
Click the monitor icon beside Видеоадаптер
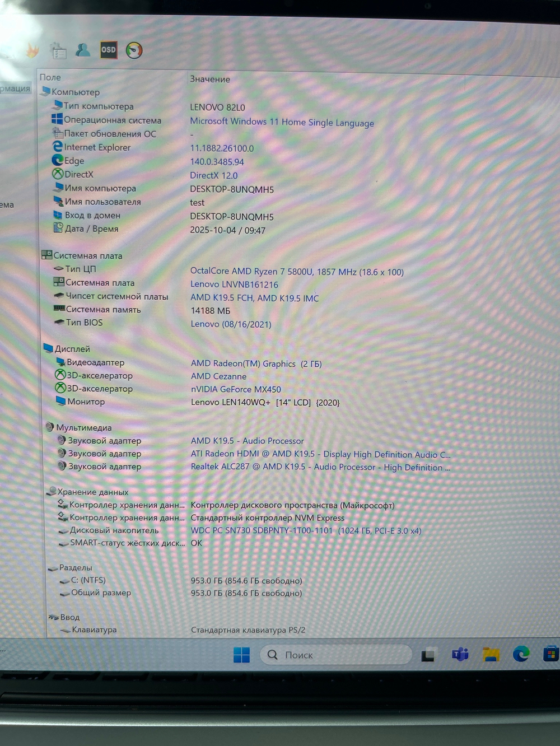[x=60, y=362]
